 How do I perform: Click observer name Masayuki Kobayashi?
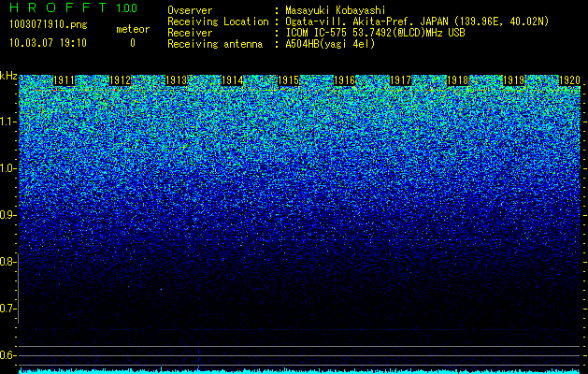(336, 10)
